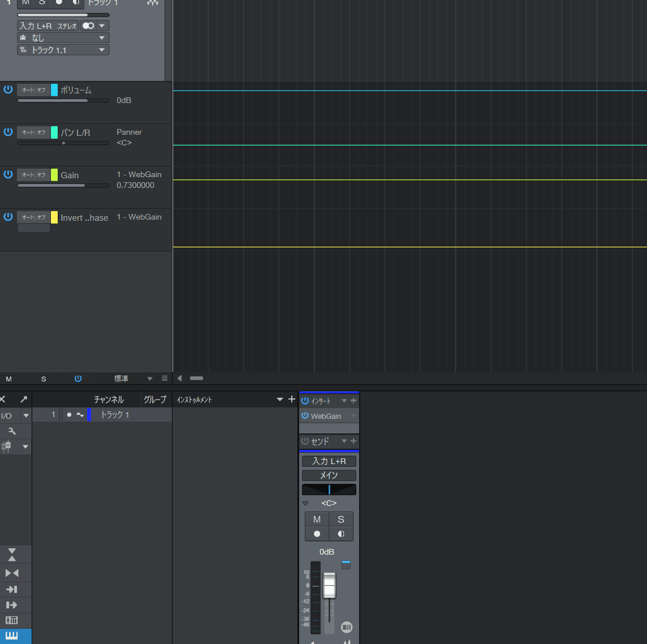This screenshot has width=647, height=644.
Task: Click the 入力 L+R ステレオ input selector in track header
Action: 48,25
